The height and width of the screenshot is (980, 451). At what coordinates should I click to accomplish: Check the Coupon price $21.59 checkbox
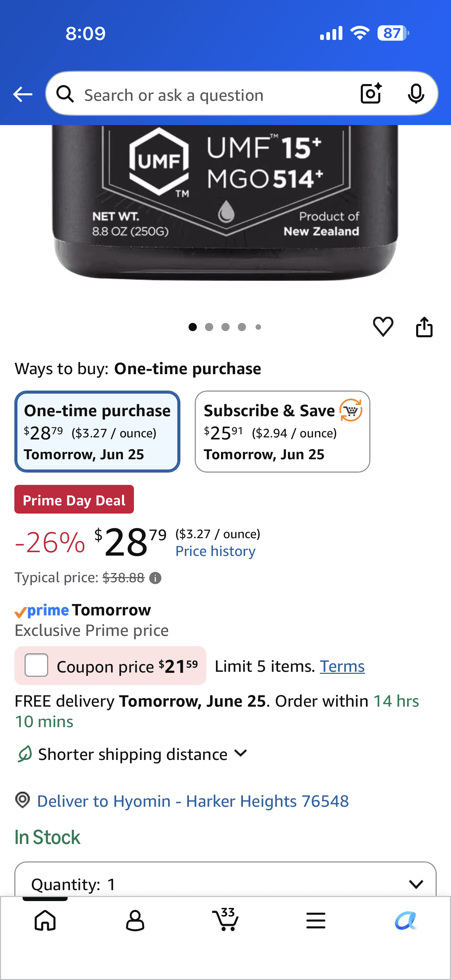coord(36,665)
